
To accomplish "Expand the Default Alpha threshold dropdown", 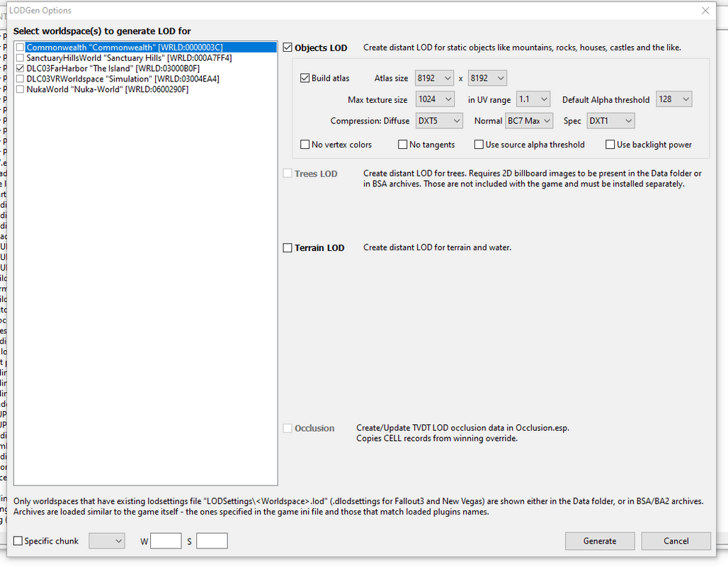I will tap(674, 100).
